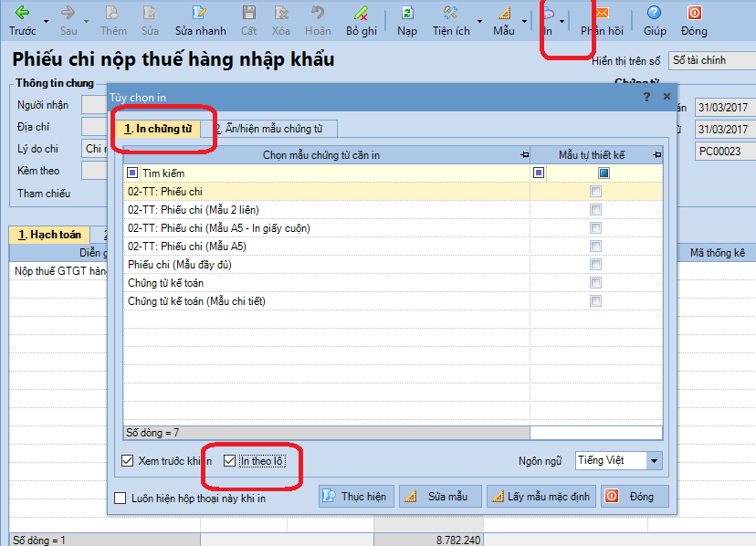Click Lấy mẫu mặc định button

point(541,497)
